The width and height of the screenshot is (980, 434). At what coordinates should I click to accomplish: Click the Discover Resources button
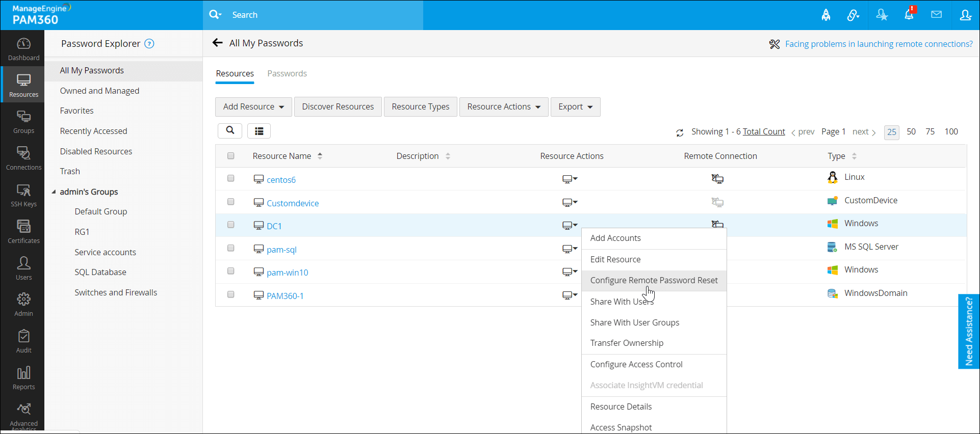point(338,107)
